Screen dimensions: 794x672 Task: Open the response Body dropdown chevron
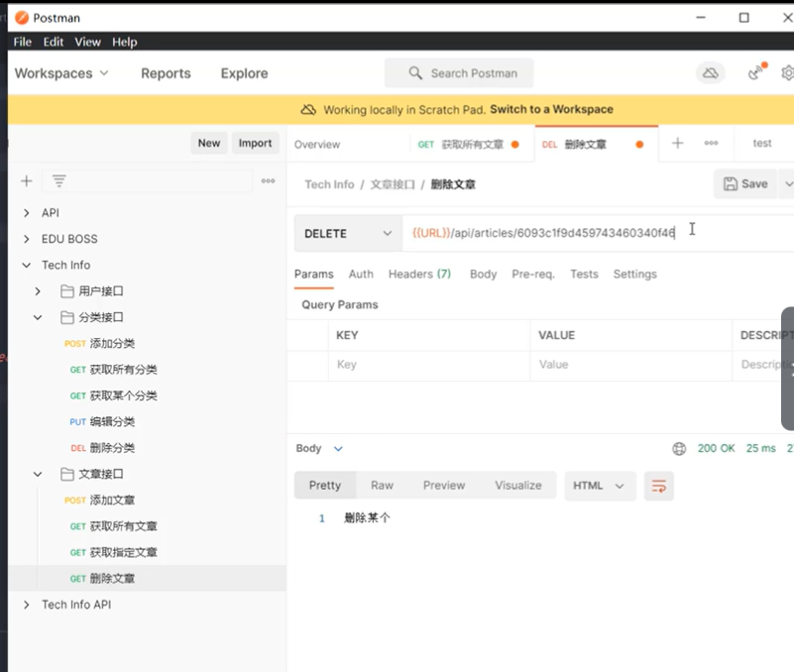(338, 449)
